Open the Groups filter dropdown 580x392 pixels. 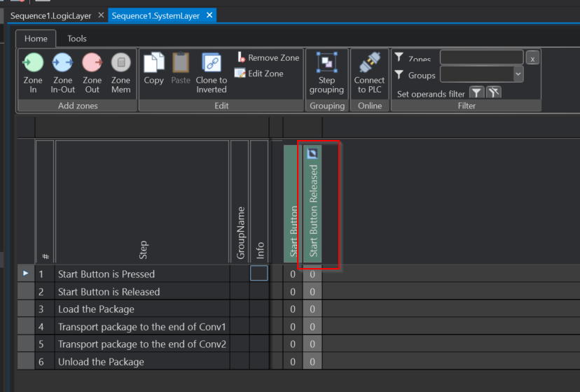[518, 74]
